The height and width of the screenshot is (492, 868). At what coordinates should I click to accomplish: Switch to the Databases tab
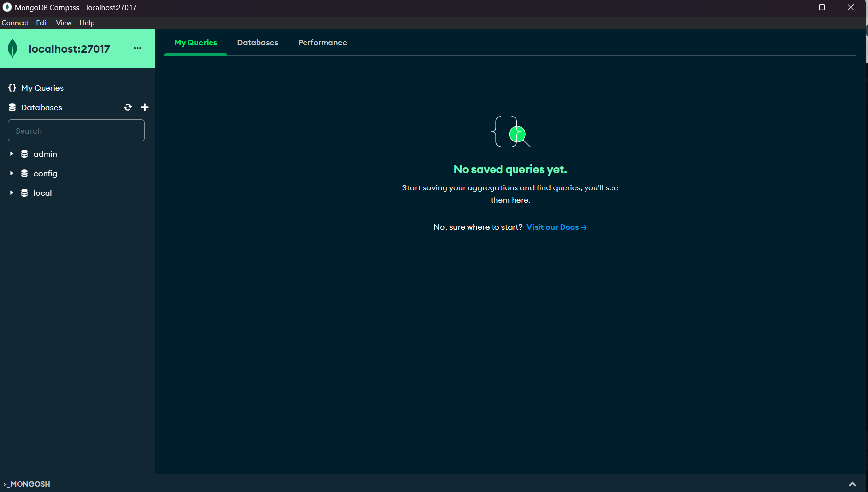coord(258,43)
